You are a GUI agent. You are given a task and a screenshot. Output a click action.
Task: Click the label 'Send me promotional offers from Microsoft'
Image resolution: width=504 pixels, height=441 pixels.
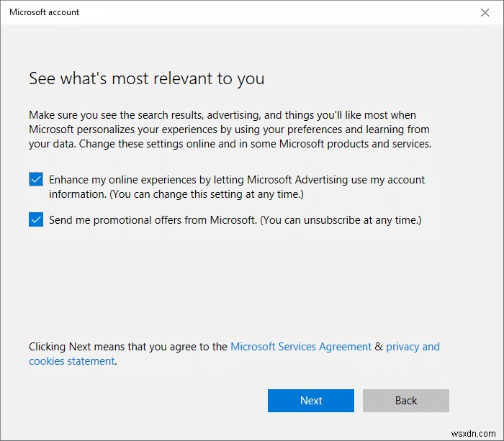pos(235,220)
